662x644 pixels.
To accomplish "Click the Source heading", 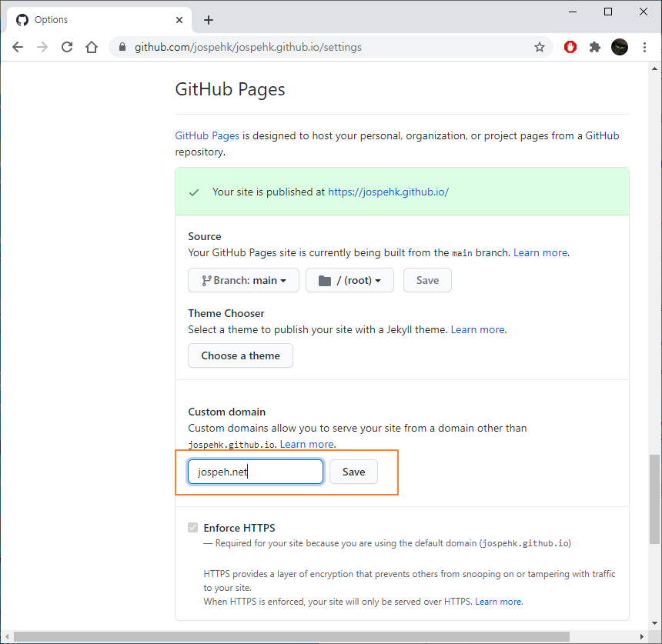I will pos(204,236).
